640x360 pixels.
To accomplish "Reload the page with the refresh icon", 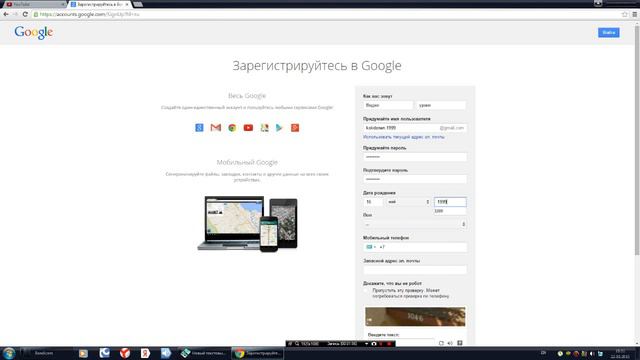I will coord(25,14).
